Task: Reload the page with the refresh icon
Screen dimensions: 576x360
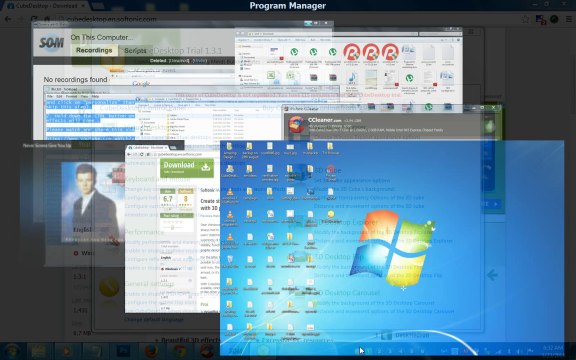Action: pos(33,19)
